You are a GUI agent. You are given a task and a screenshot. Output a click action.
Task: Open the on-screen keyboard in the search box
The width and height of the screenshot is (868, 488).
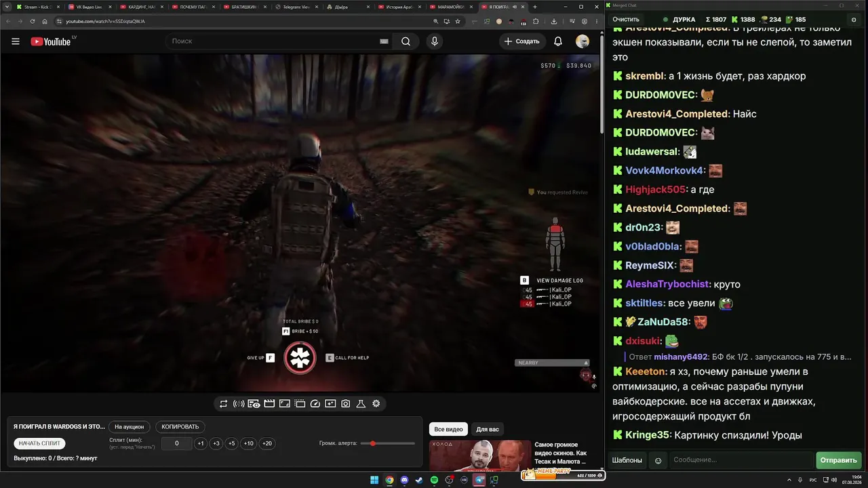pos(384,41)
